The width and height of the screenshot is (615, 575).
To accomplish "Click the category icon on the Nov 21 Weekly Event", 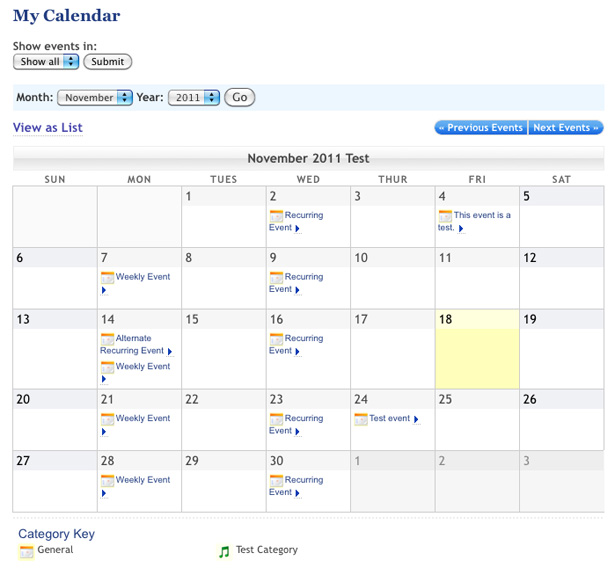I will (107, 419).
